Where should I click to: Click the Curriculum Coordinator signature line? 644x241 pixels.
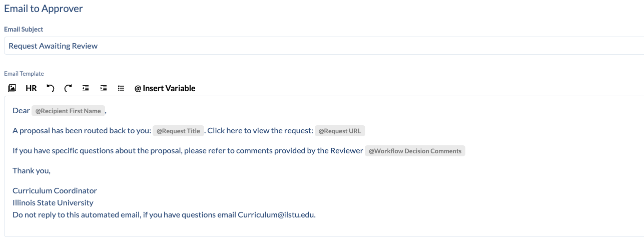[55, 191]
